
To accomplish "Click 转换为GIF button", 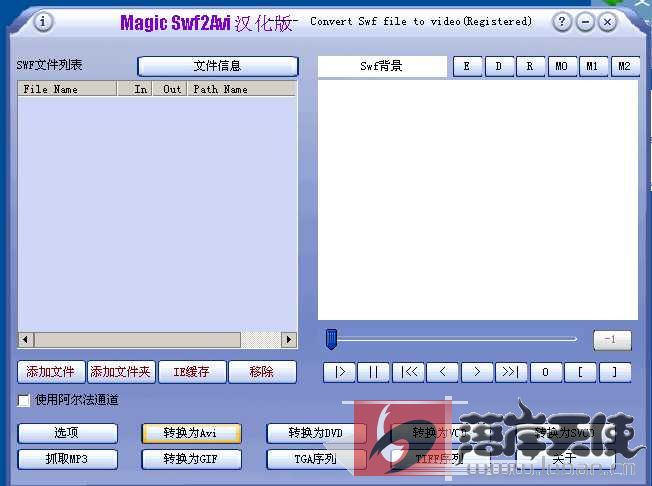I will [x=191, y=459].
